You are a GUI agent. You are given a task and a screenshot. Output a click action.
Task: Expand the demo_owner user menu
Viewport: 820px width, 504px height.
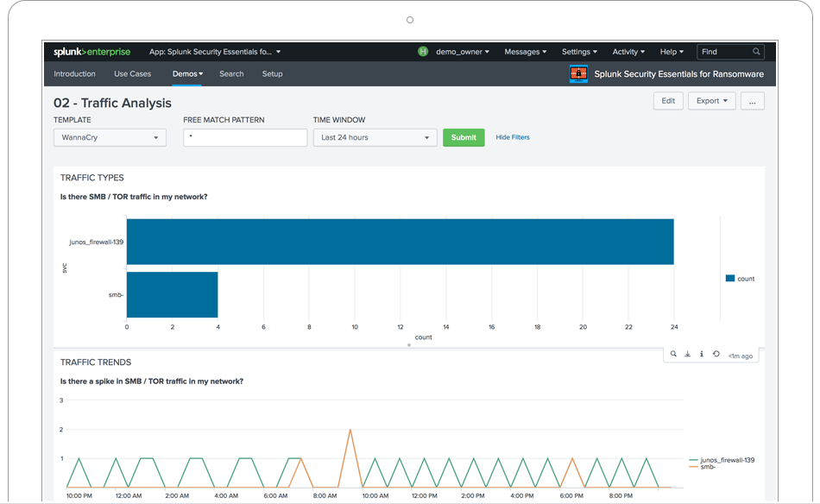[463, 52]
